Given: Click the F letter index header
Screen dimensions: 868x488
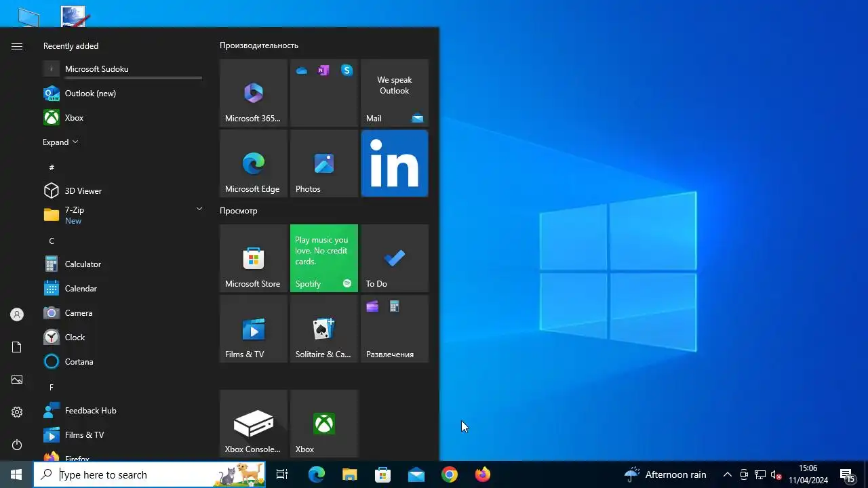Looking at the screenshot, I should [x=52, y=387].
